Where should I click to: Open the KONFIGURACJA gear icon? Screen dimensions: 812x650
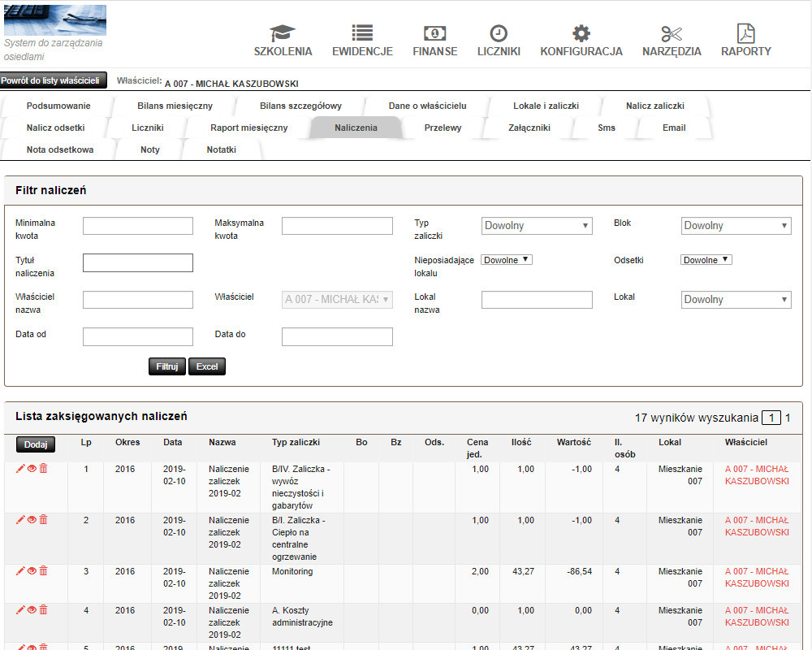point(581,33)
